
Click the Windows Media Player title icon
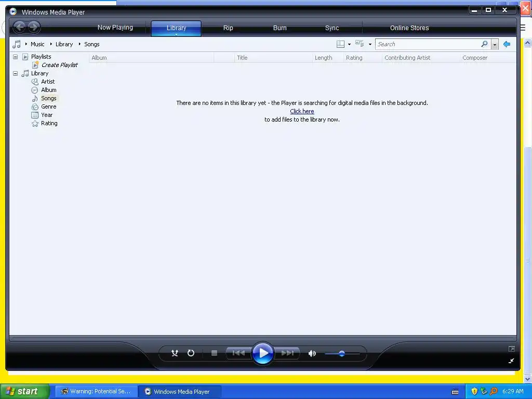[13, 11]
